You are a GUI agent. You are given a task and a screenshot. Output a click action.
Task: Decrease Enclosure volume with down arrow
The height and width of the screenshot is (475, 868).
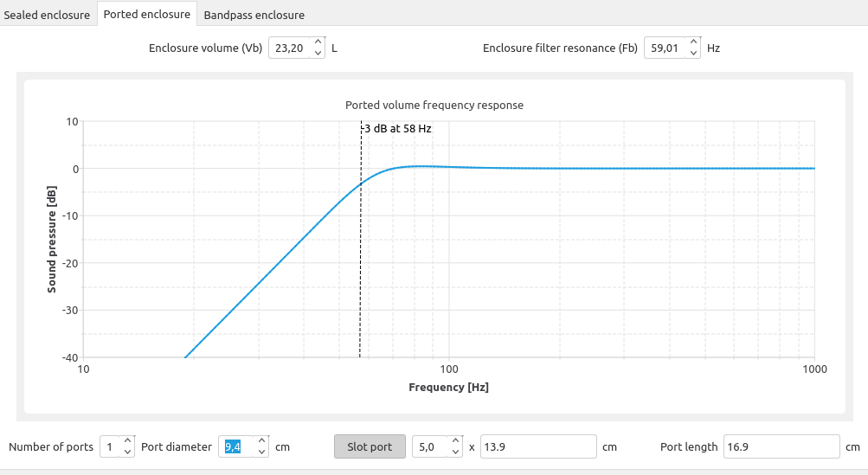pos(318,53)
